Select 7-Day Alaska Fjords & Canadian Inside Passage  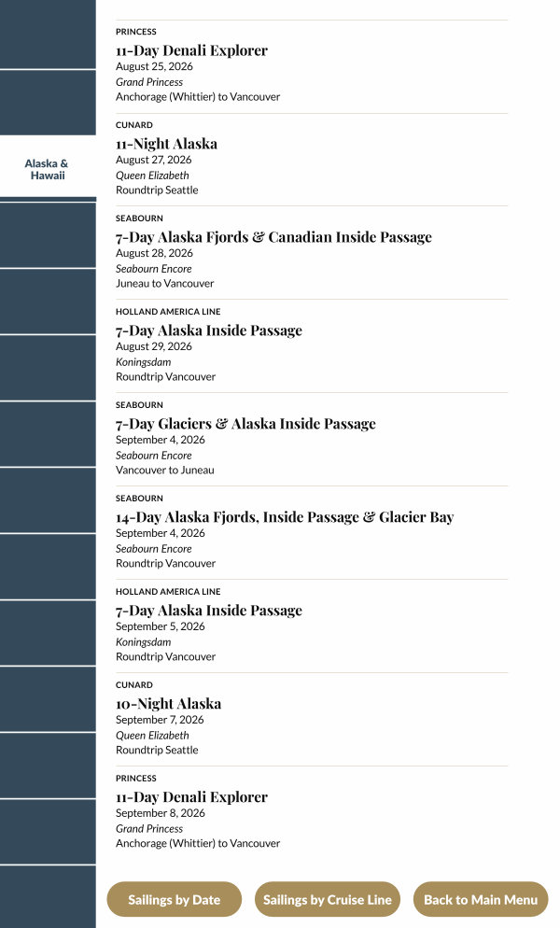pos(273,237)
